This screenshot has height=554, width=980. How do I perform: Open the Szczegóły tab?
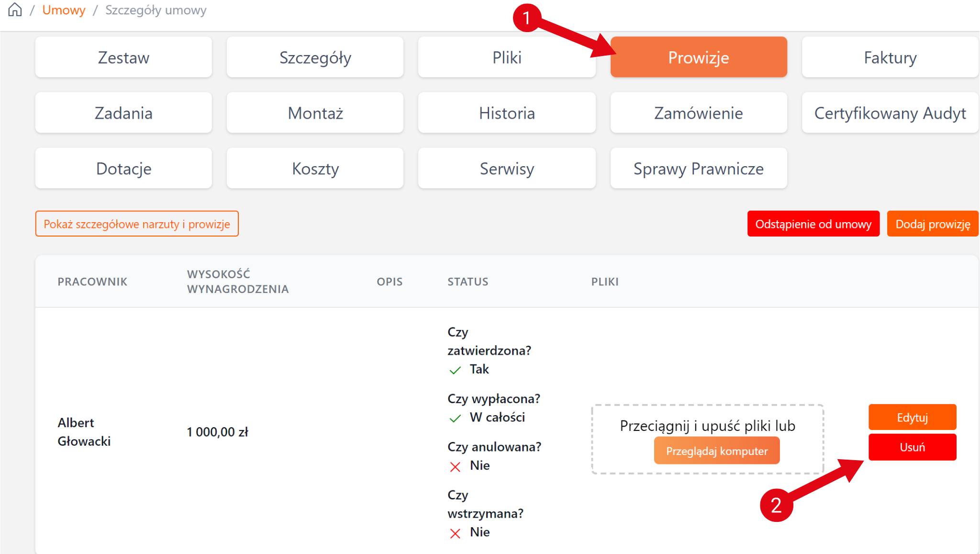pyautogui.click(x=315, y=57)
